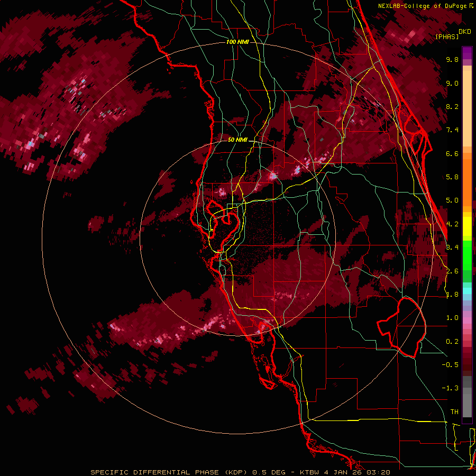This screenshot has height=476, width=476.
Task: Click the bright green color bar segment
Action: [x=467, y=255]
